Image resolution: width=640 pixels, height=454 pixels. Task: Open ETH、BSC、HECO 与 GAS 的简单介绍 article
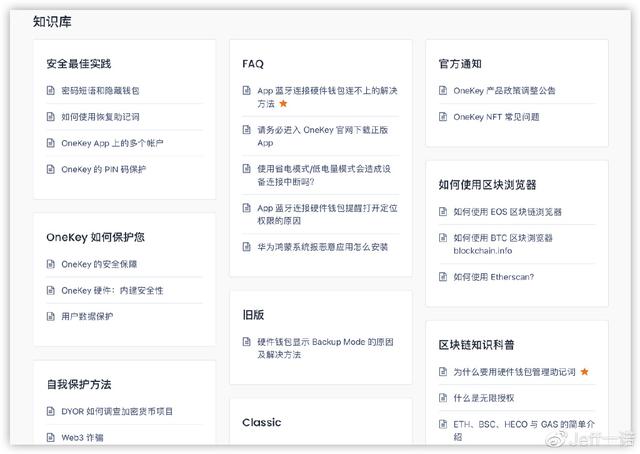click(x=524, y=431)
